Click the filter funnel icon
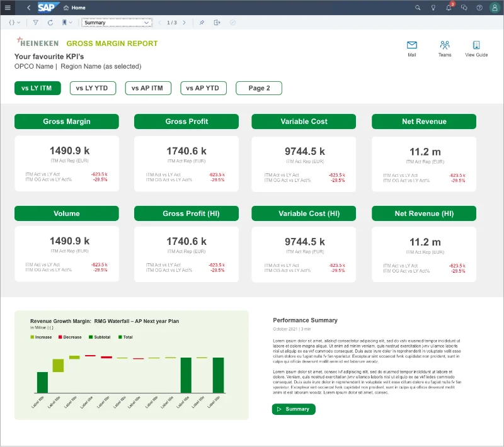Image resolution: width=504 pixels, height=447 pixels. 36,23
